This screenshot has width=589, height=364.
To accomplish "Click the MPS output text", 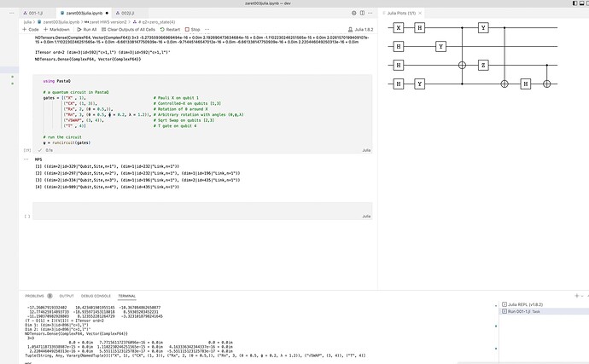I will point(38,159).
